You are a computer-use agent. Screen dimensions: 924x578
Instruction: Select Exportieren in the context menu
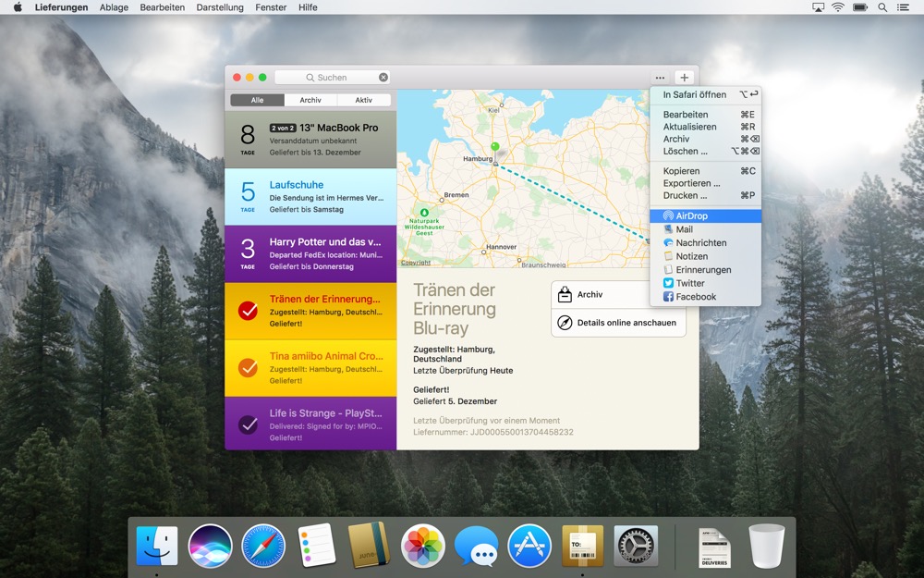point(691,183)
